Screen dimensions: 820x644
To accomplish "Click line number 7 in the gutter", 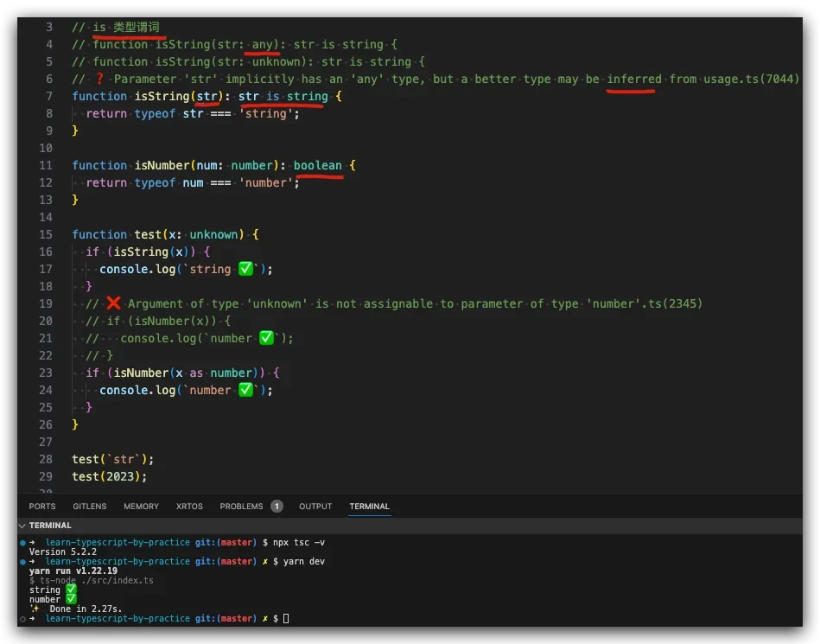I will [49, 96].
